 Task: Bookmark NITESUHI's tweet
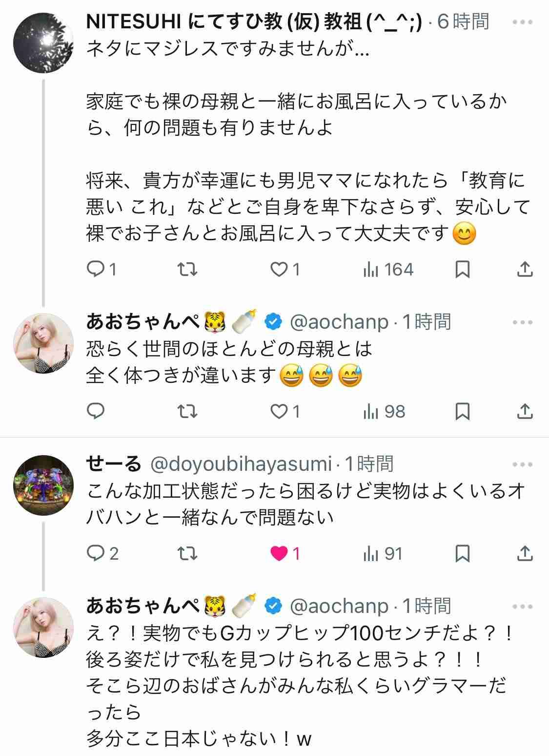pos(462,269)
